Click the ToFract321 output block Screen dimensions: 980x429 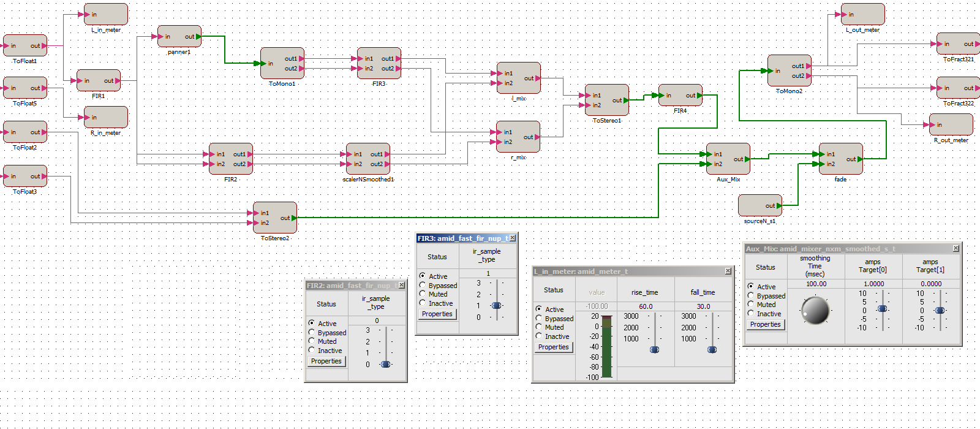click(x=959, y=44)
